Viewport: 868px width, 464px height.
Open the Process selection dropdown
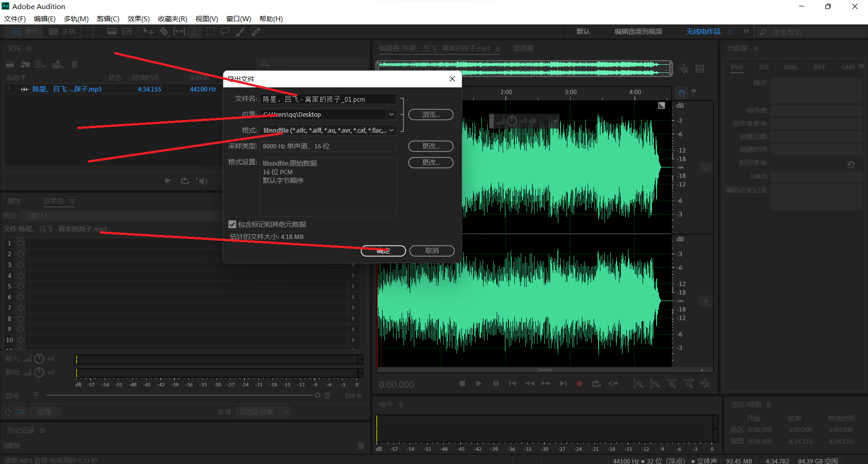point(263,412)
